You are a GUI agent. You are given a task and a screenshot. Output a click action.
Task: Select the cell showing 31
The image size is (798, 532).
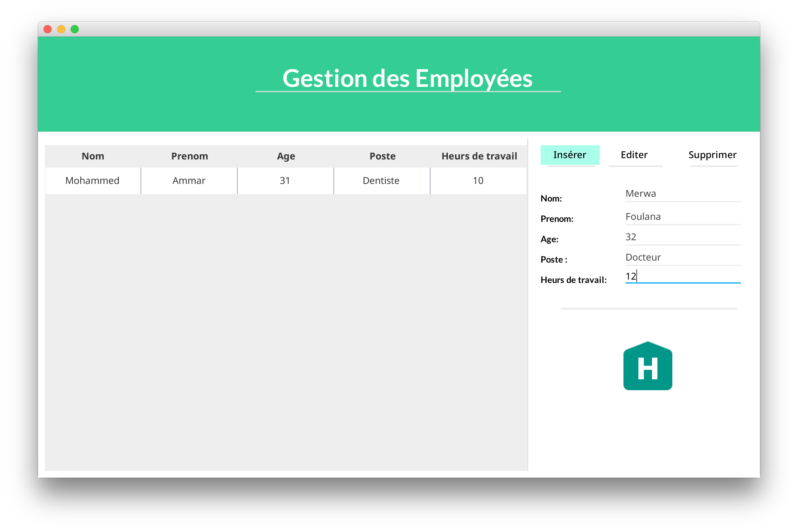(x=286, y=180)
